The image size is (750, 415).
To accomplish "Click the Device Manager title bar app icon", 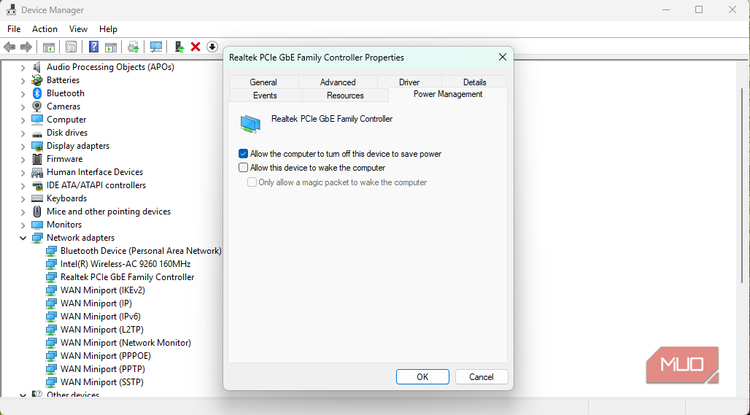I will pyautogui.click(x=11, y=10).
